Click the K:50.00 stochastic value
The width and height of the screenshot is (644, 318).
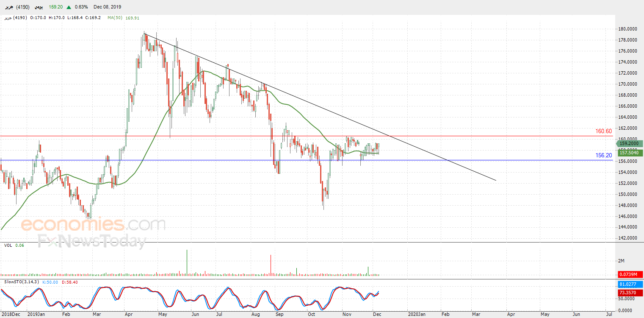[x=51, y=282]
